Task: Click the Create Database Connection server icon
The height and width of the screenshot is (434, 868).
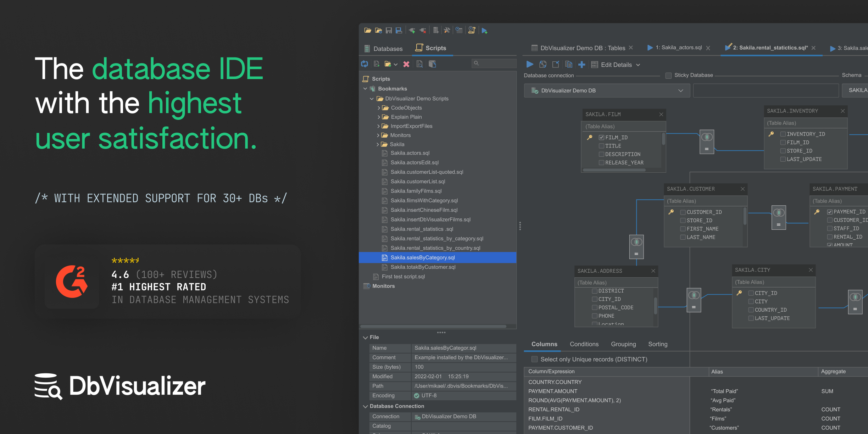Action: [x=436, y=30]
